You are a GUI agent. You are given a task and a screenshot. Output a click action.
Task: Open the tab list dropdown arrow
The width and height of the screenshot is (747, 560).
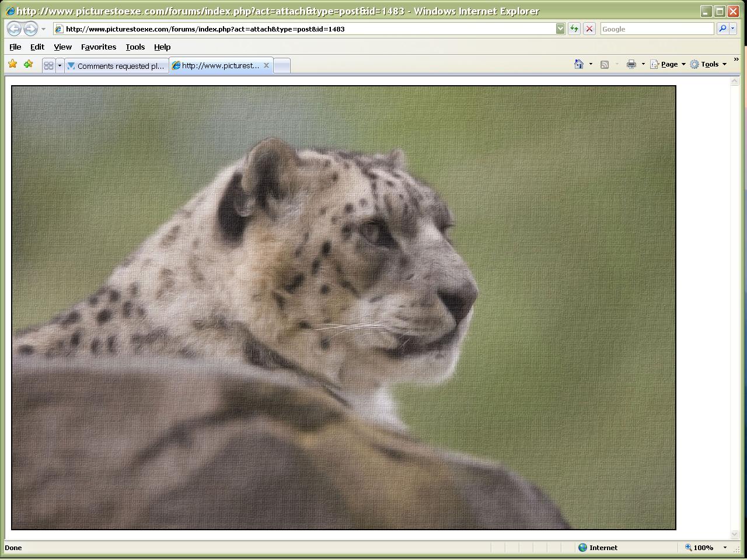[x=60, y=65]
